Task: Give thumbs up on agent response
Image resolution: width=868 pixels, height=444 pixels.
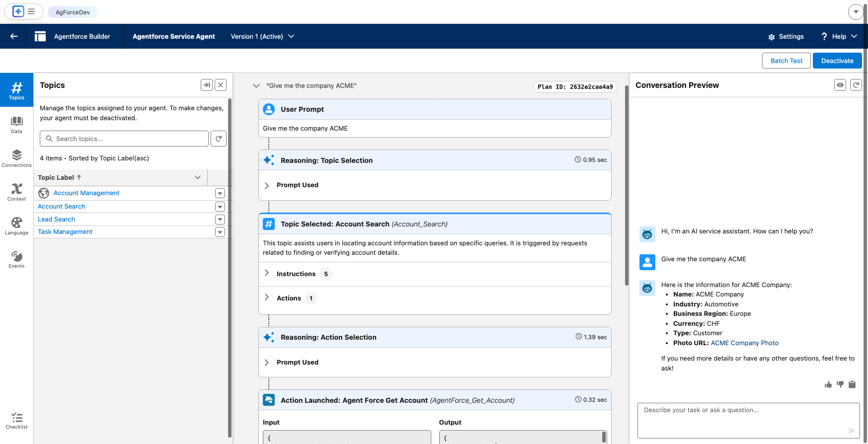Action: coord(828,384)
